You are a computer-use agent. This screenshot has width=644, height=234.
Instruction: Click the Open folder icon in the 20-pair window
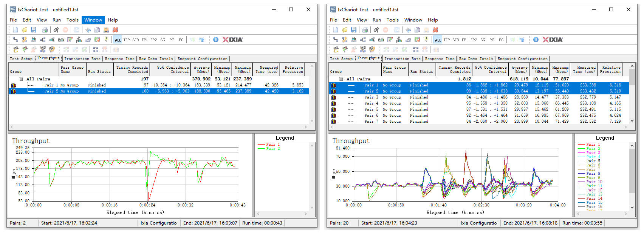345,30
